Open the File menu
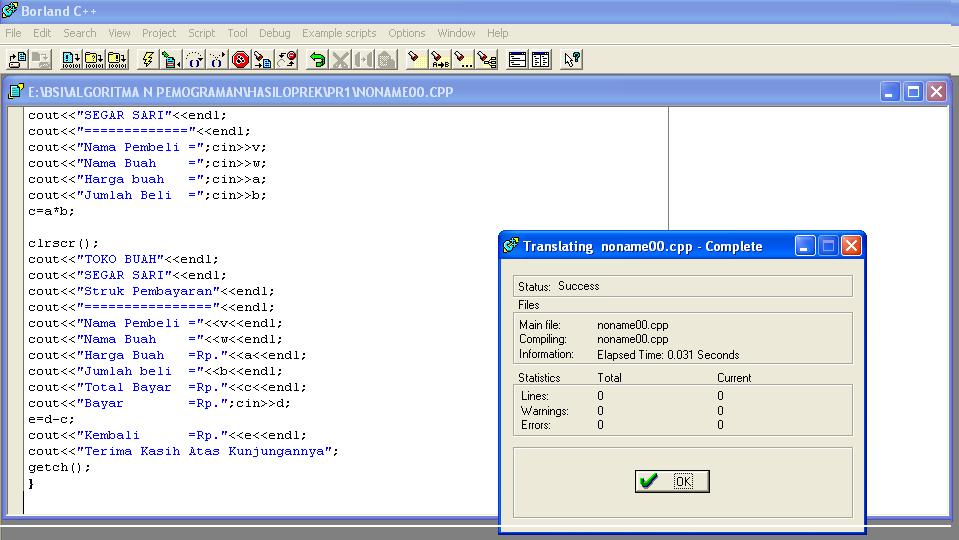This screenshot has height=540, width=959. [x=13, y=33]
